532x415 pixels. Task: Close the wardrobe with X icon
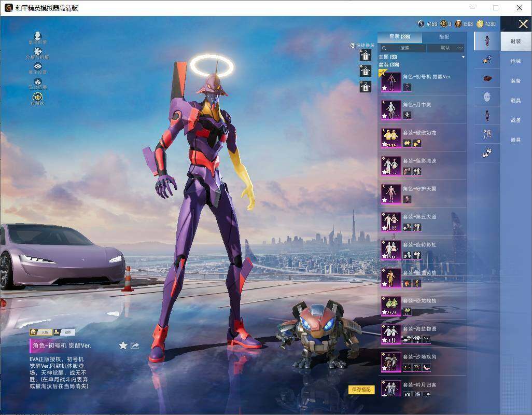click(x=523, y=24)
